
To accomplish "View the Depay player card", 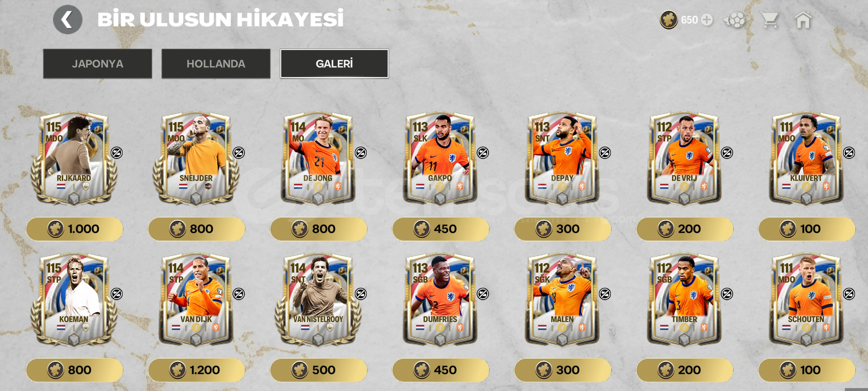I will [562, 159].
